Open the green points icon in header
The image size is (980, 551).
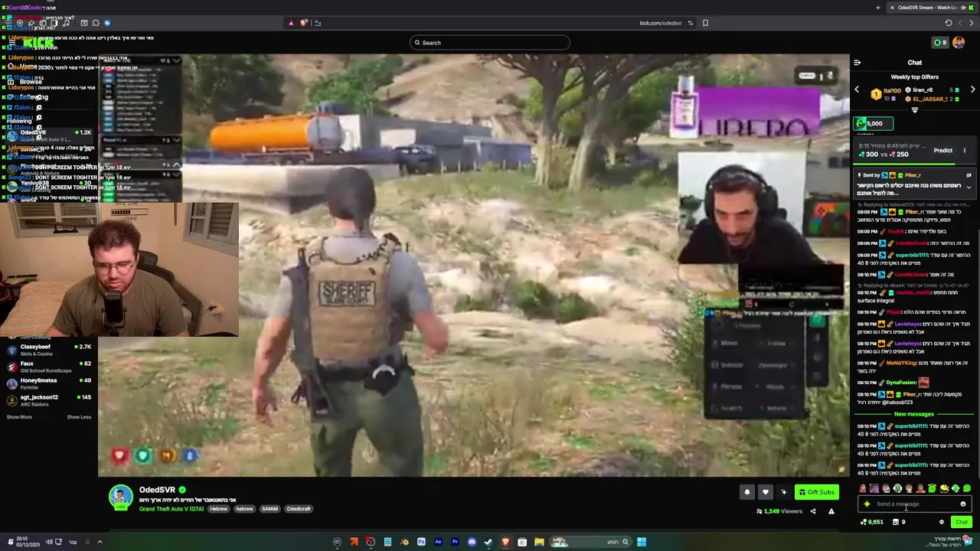coord(939,43)
